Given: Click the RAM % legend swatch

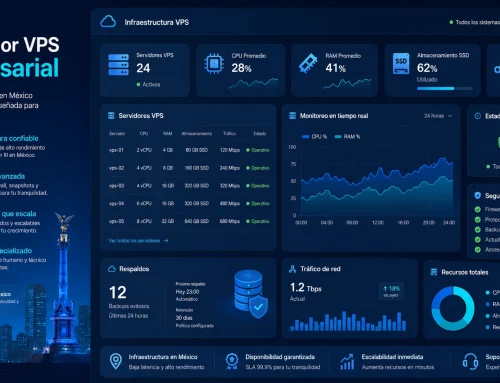Looking at the screenshot, I should [338, 136].
